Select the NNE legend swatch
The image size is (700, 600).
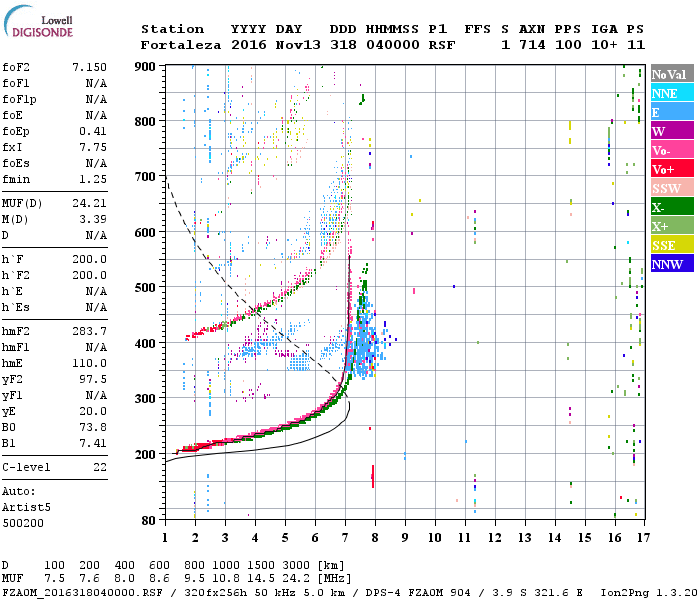point(672,93)
